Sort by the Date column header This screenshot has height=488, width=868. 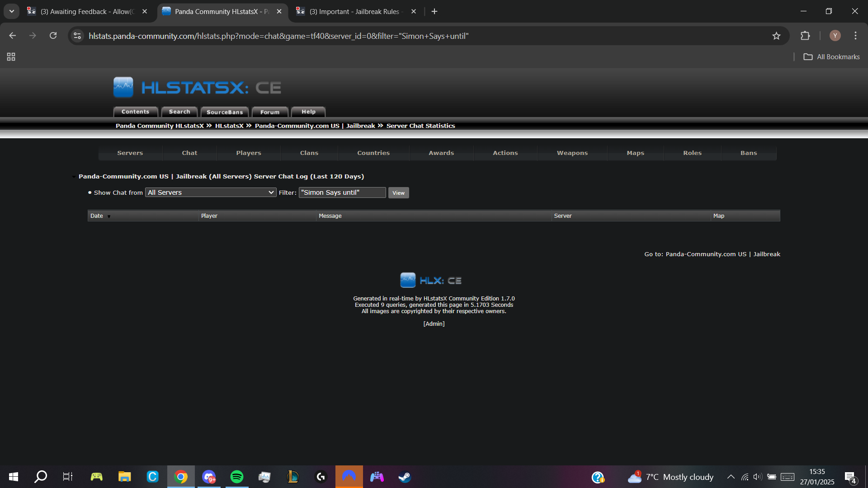(x=97, y=216)
